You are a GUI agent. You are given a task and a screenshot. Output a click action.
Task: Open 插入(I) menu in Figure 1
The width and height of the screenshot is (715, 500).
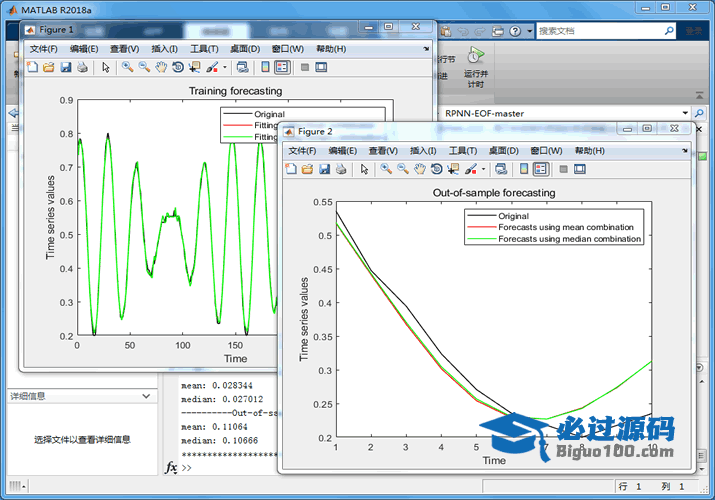point(165,49)
